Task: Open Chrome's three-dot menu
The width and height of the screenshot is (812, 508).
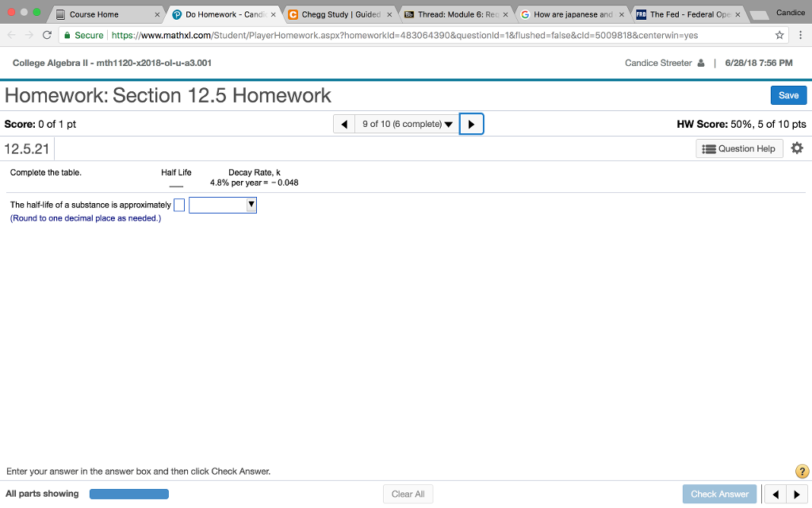Action: coord(802,35)
